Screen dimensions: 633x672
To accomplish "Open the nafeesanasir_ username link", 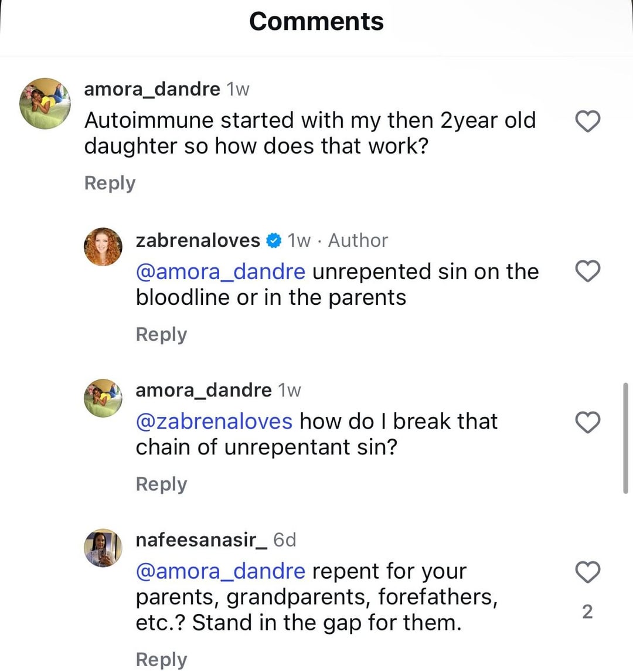I will click(201, 539).
